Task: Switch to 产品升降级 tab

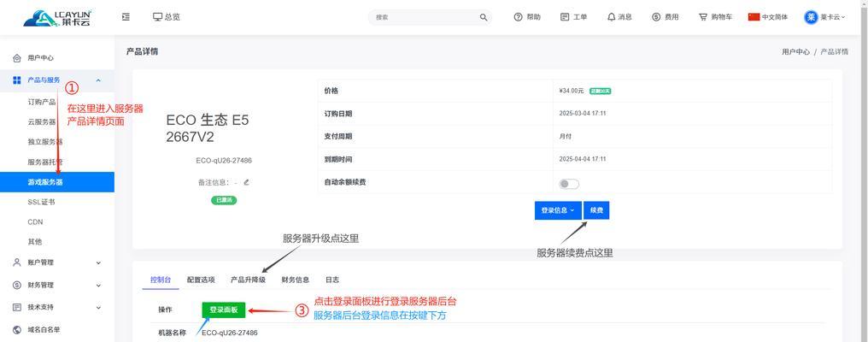Action: (x=248, y=280)
